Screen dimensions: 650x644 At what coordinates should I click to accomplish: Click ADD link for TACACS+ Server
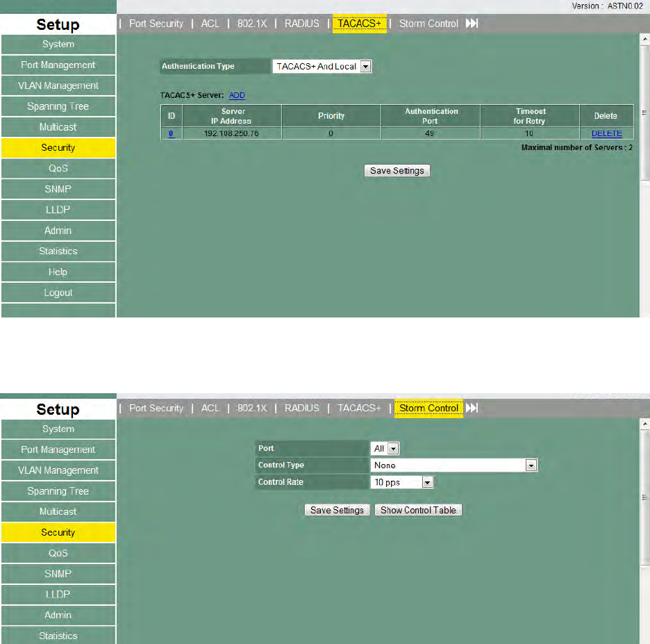(237, 95)
